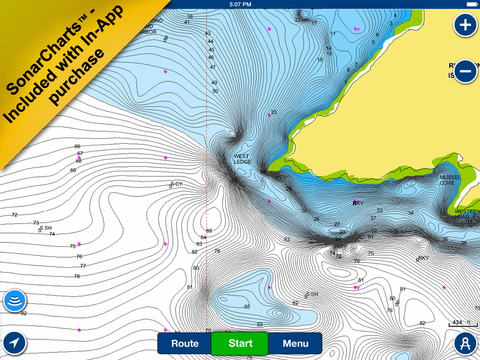Open the Menu button
This screenshot has height=360, width=480.
[295, 343]
